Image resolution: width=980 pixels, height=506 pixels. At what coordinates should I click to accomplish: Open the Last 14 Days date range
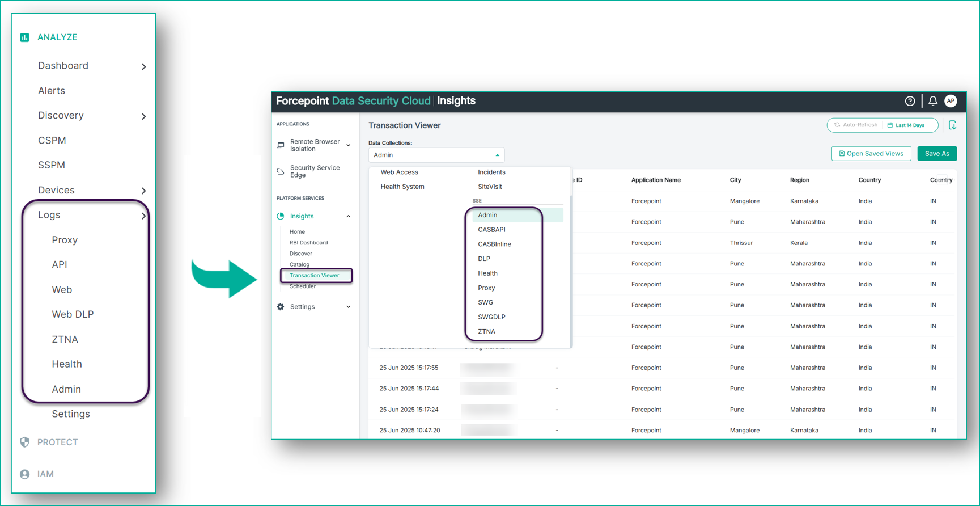[x=906, y=125]
